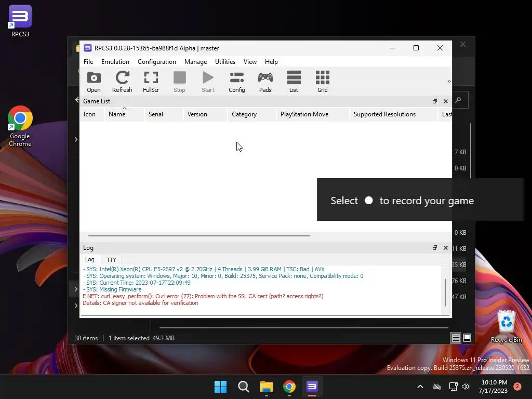The width and height of the screenshot is (532, 399).
Task: Sort by PlayStation Move column
Action: pos(312,114)
